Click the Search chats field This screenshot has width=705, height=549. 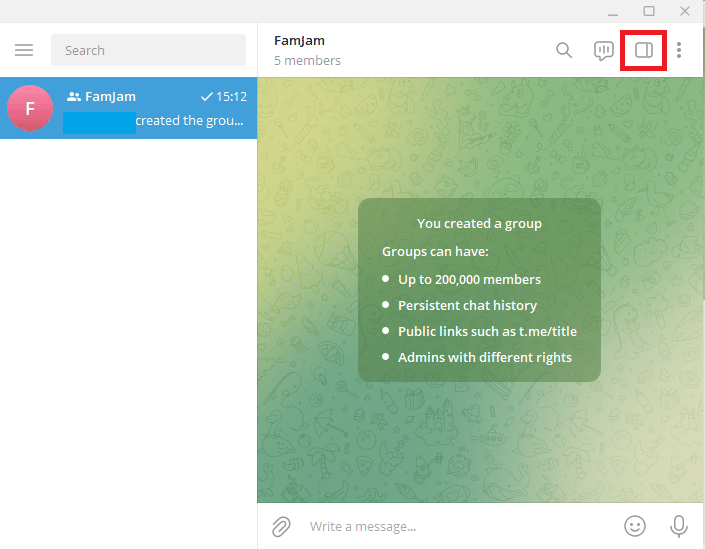tap(148, 50)
